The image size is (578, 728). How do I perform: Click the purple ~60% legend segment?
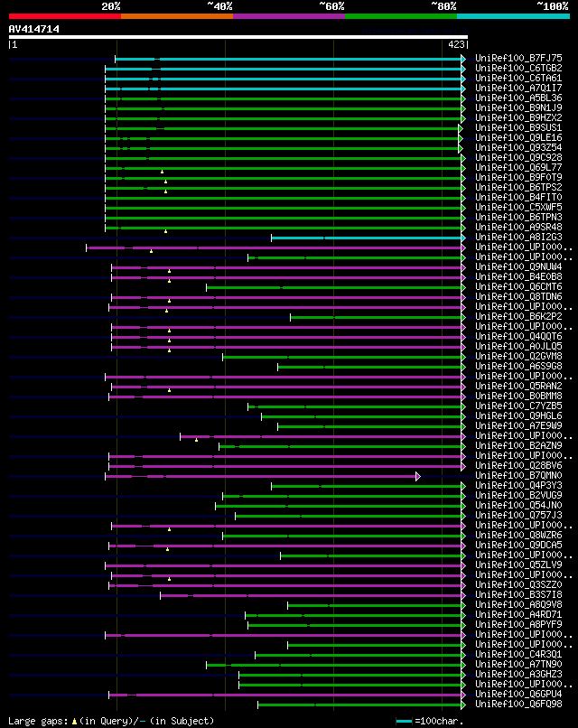pos(289,16)
